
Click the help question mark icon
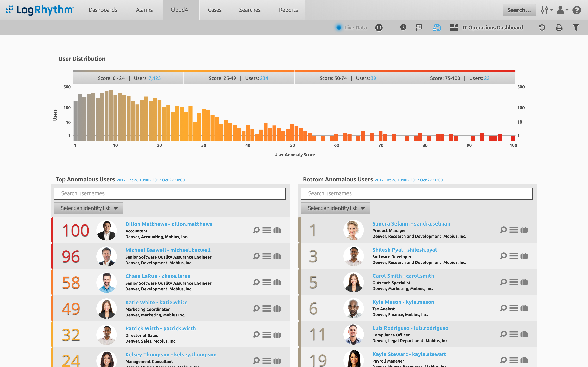(577, 10)
